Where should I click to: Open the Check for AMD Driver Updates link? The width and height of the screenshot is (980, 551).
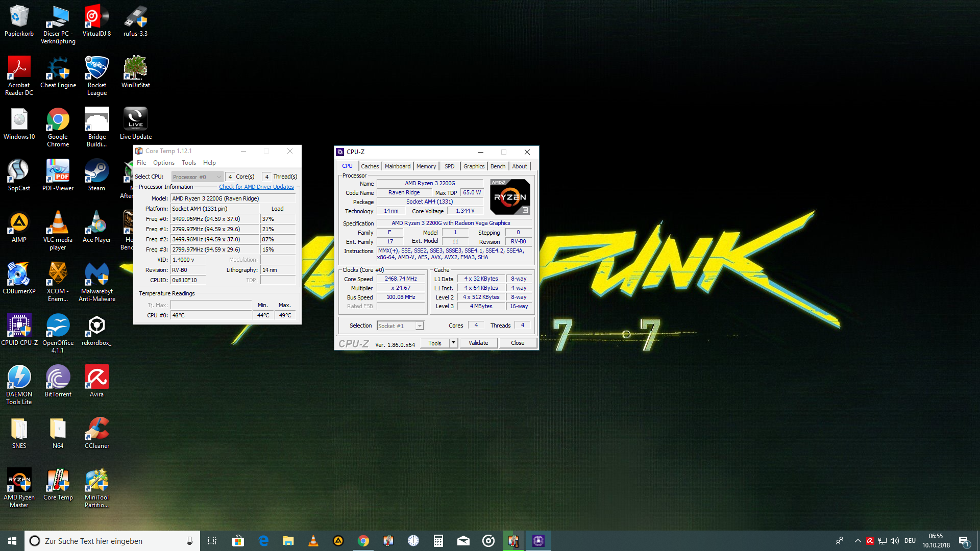coord(256,187)
